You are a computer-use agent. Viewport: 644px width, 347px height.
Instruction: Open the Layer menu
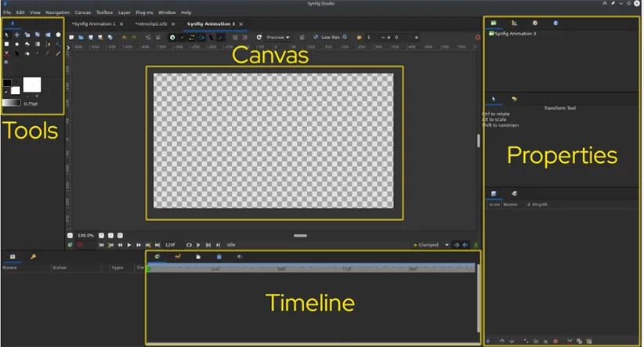click(124, 13)
